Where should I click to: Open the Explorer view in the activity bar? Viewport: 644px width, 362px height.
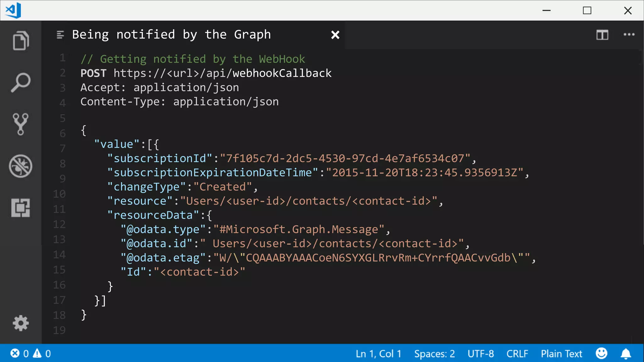(21, 41)
